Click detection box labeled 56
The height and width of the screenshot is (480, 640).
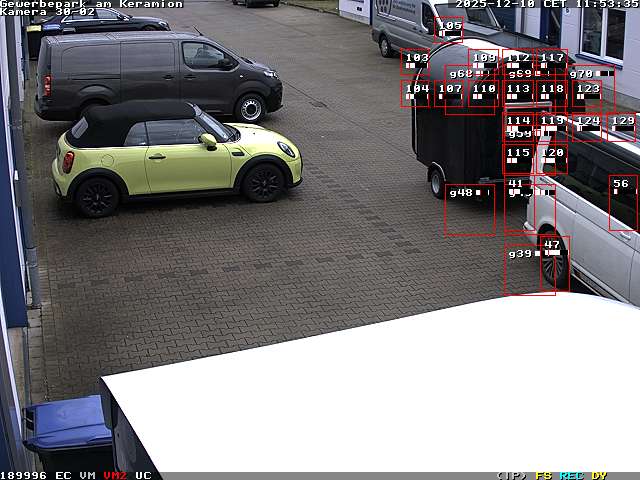[x=622, y=203]
